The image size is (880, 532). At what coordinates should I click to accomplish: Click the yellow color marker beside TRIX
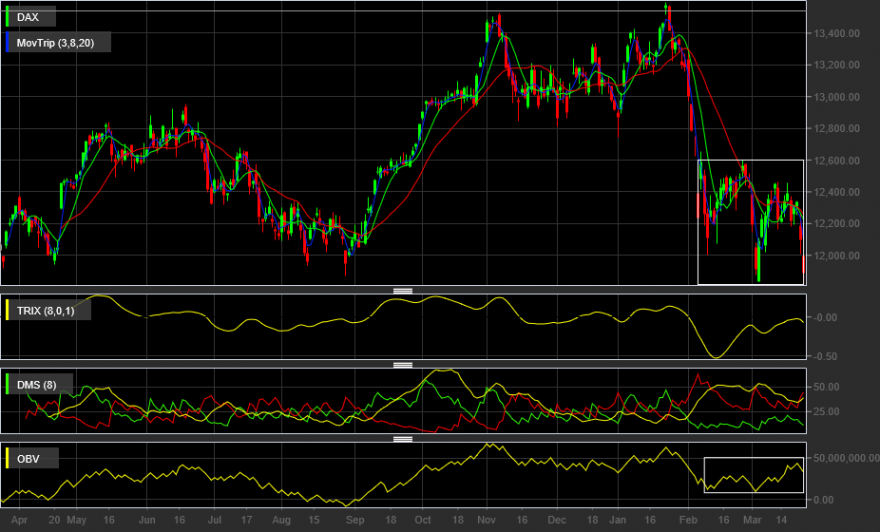coord(7,310)
